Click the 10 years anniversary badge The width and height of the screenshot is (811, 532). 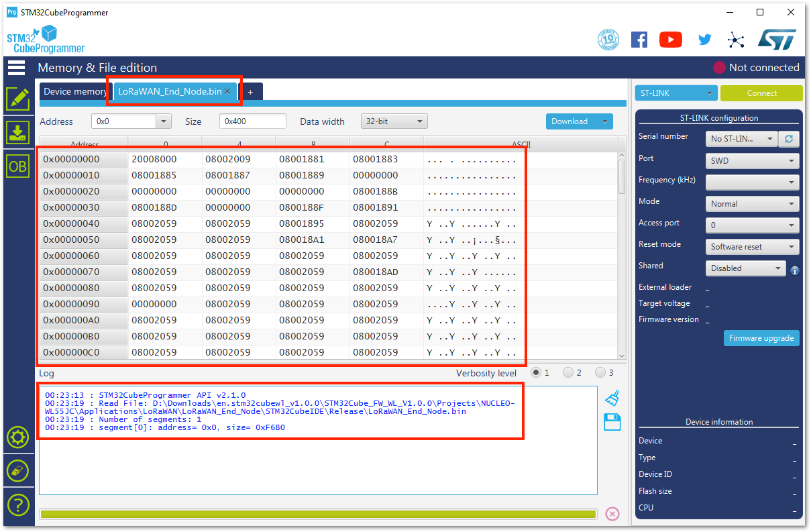(x=608, y=40)
